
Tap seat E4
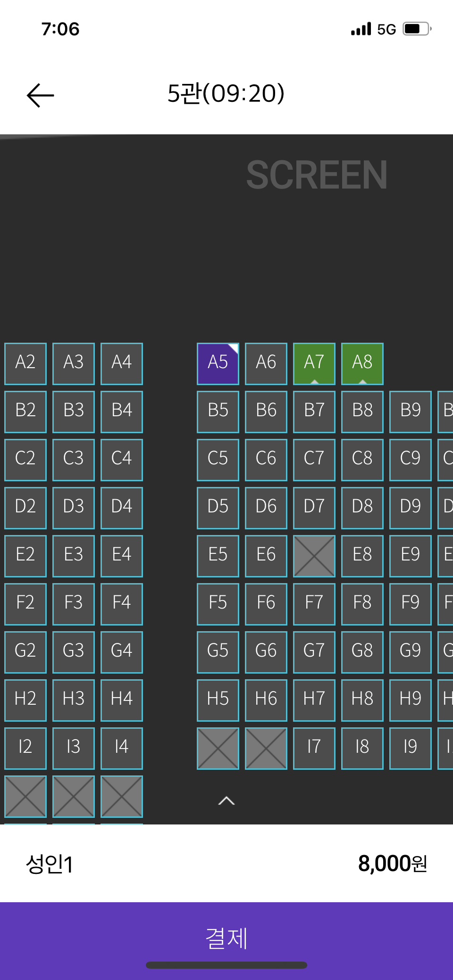122,556
